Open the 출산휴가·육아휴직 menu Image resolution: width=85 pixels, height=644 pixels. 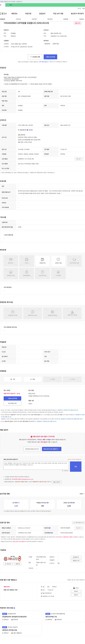(77, 13)
